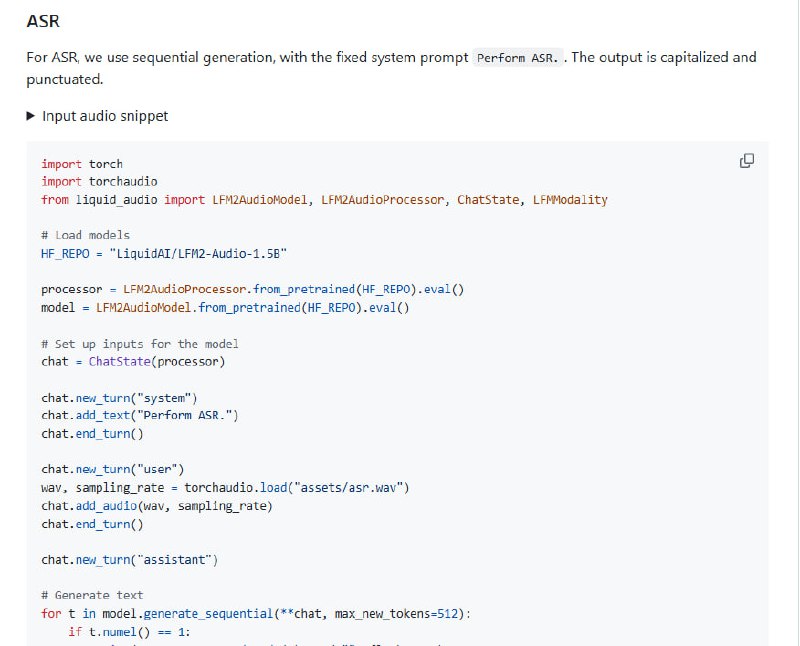Click the chat.add_audio(wav, sampling_rate) line
800x646 pixels.
click(156, 505)
